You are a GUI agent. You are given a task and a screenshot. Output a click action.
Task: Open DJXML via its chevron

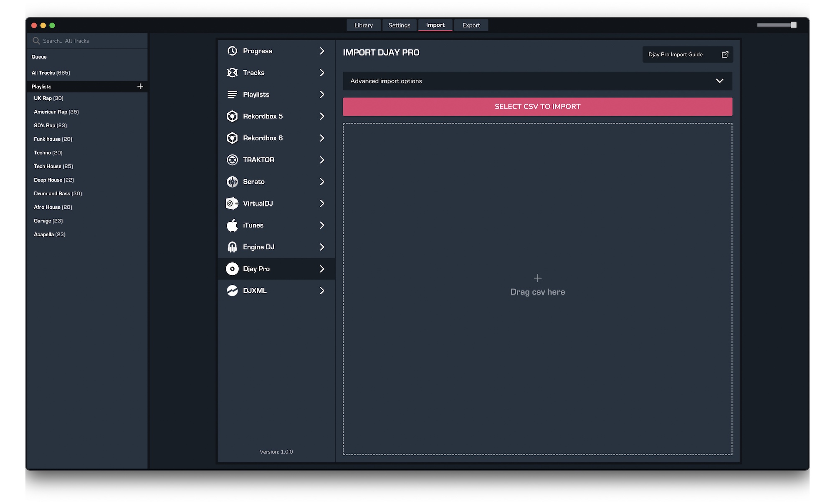[322, 291]
